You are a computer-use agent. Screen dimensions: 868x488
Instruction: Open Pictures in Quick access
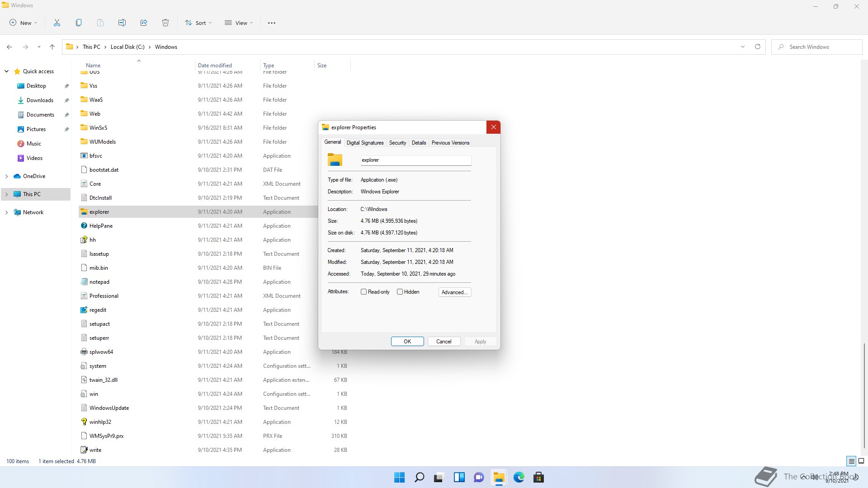[36, 129]
